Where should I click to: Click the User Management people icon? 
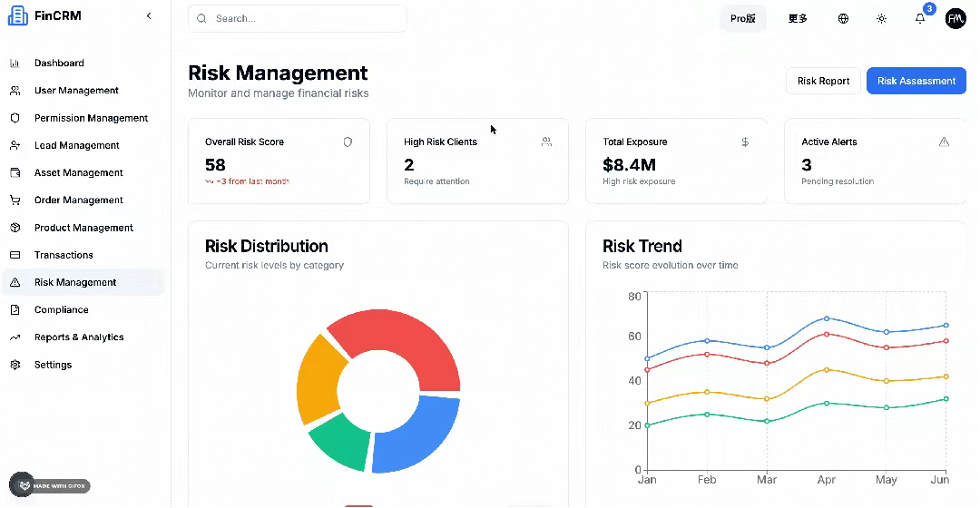(x=15, y=91)
